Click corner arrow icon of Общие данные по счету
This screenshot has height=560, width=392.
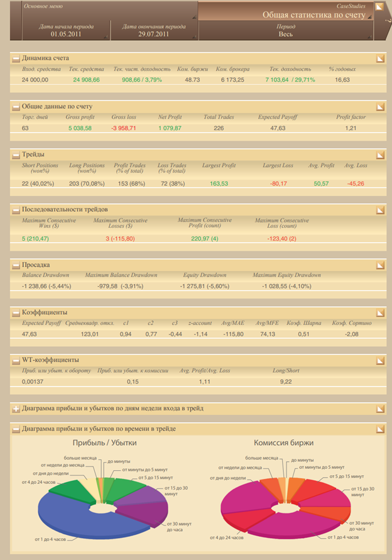[380, 107]
